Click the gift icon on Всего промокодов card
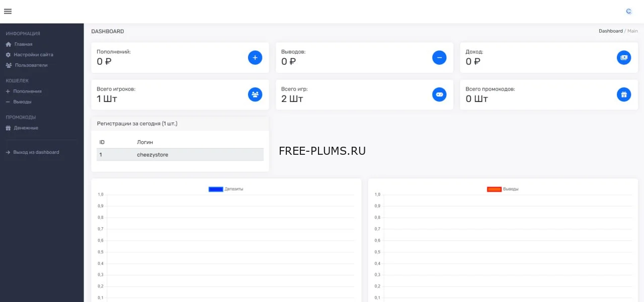The height and width of the screenshot is (302, 644). point(624,94)
